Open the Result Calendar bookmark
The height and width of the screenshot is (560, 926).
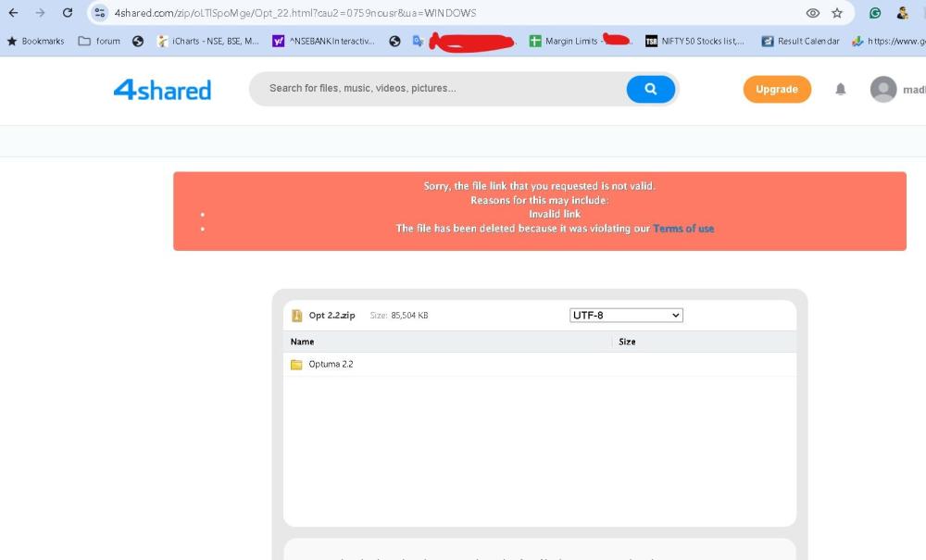coord(800,41)
